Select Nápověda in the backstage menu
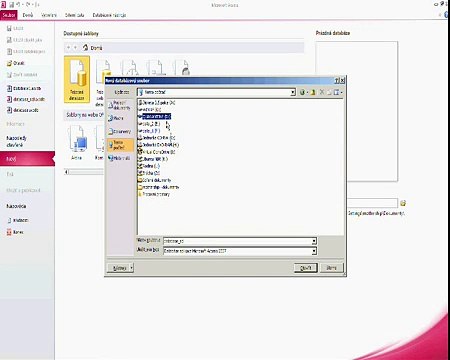Viewport: 450px width, 360px height. click(x=16, y=206)
